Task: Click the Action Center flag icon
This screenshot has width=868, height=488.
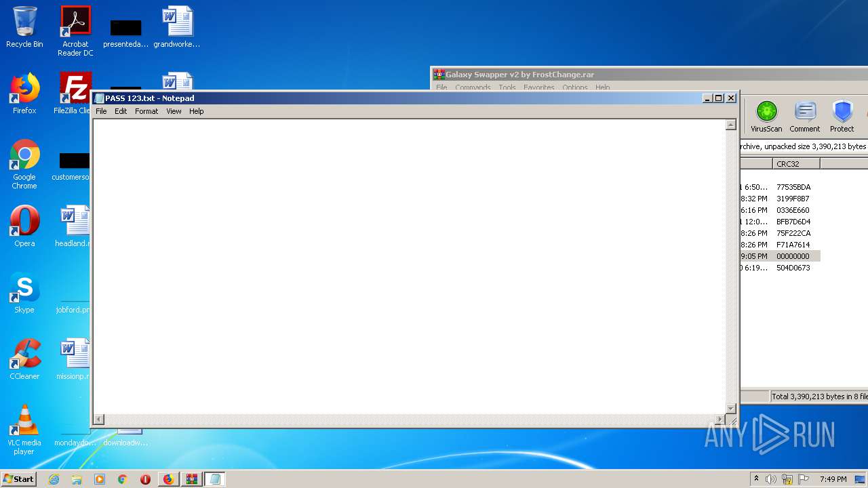Action: click(x=804, y=479)
